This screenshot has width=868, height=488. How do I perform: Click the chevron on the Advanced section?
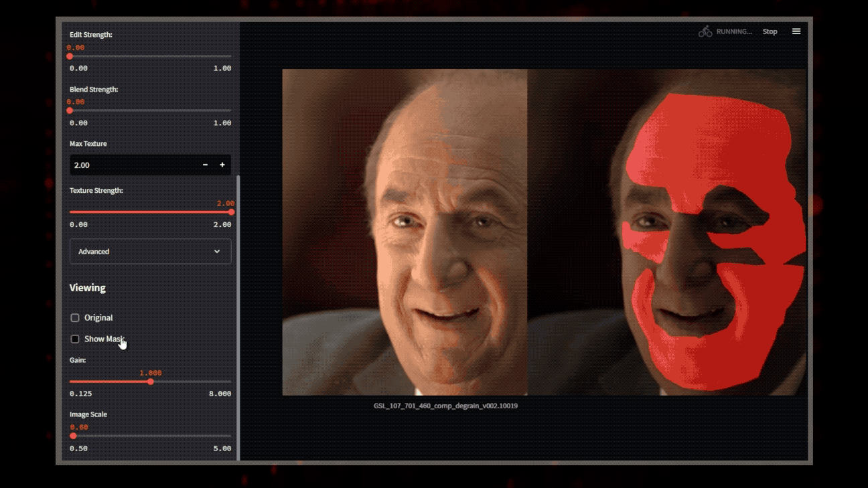pos(216,251)
